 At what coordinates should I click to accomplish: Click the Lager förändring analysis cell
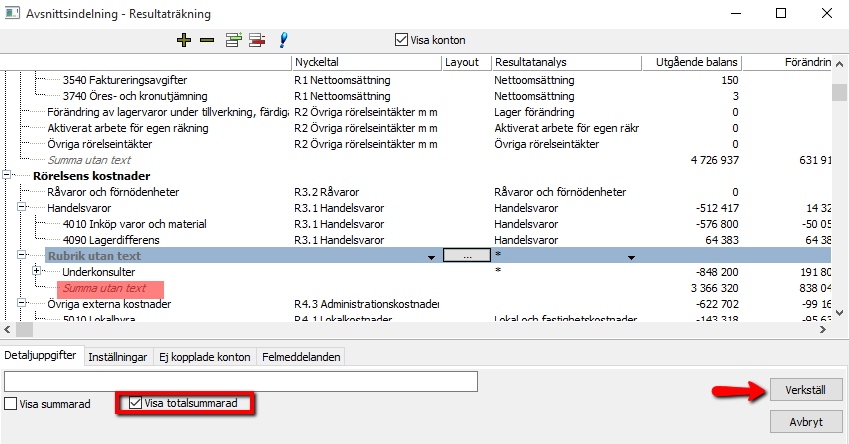534,112
